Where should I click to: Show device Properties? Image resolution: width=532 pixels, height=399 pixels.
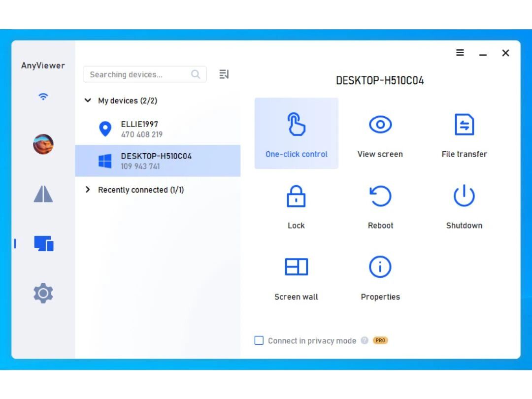[x=380, y=278]
